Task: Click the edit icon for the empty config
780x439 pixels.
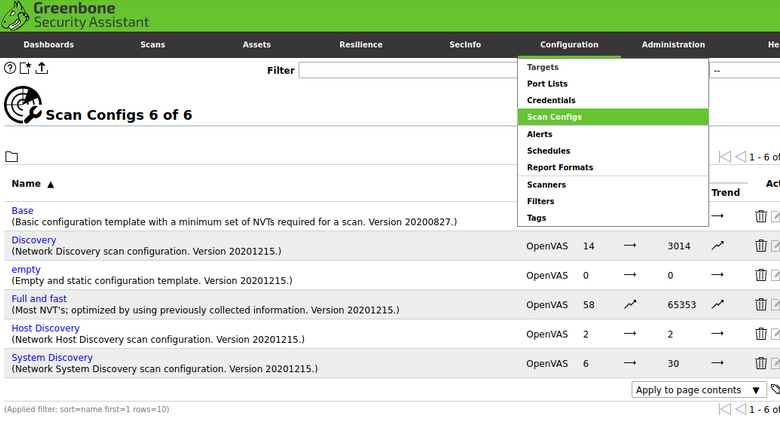Action: (776, 275)
